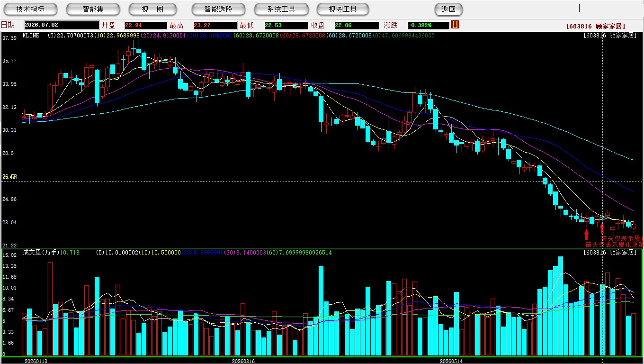Image resolution: width=644 pixels, height=364 pixels.
Task: Click the 23.04 price axis label
Action: [9, 222]
